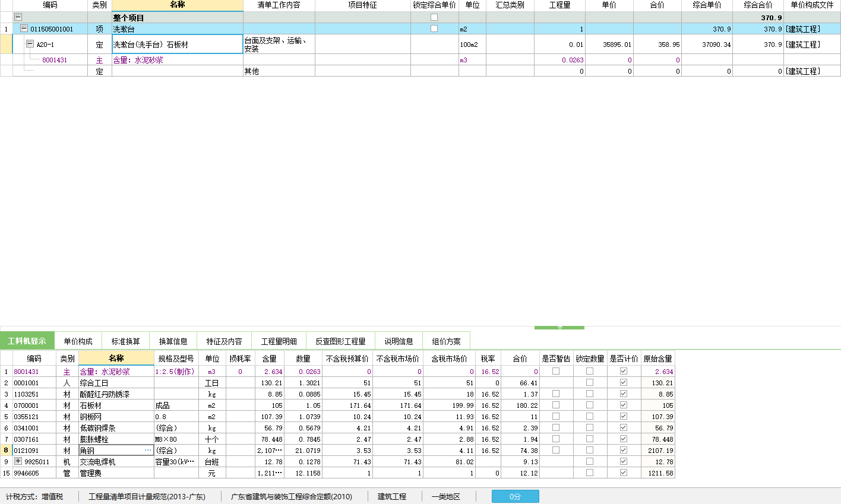Viewport: 841px width, 504px height.
Task: Click the 损耗率 column header
Action: 241,359
